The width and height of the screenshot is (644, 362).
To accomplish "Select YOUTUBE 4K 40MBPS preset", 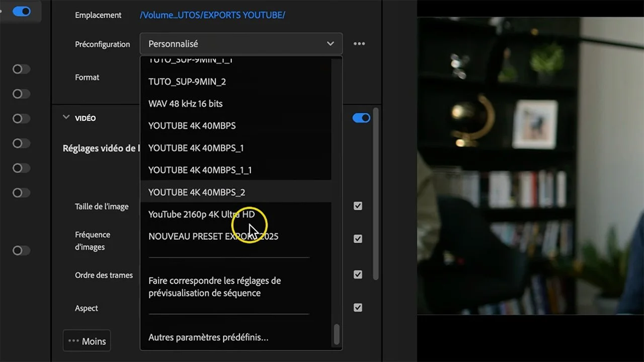I will 235,126.
